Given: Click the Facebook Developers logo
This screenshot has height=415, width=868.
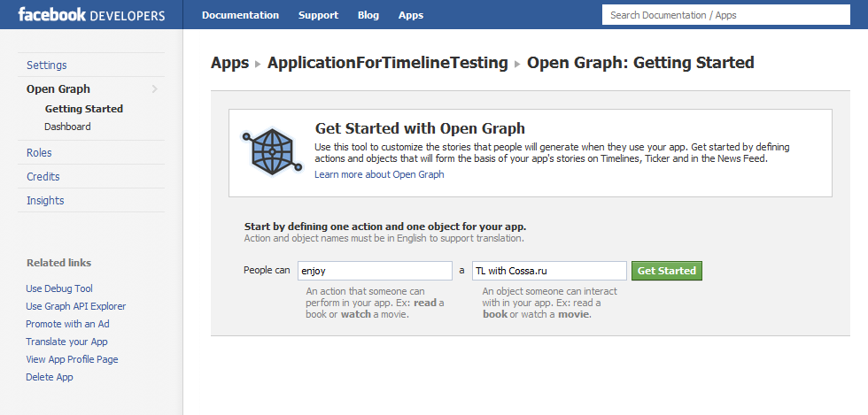Looking at the screenshot, I should 91,14.
